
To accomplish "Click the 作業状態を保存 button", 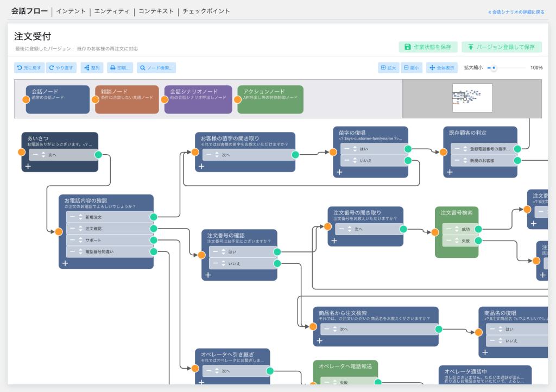I will [428, 47].
